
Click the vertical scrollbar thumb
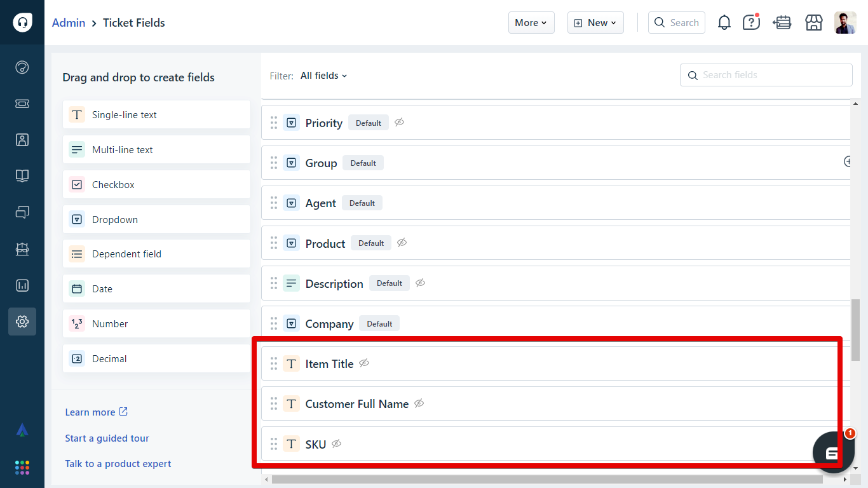coord(855,329)
